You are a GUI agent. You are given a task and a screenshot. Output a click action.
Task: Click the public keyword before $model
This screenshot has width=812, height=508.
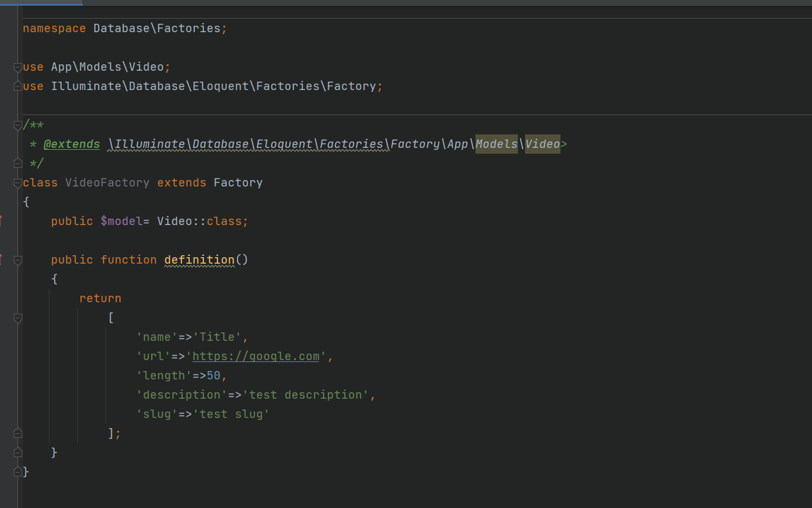(72, 221)
